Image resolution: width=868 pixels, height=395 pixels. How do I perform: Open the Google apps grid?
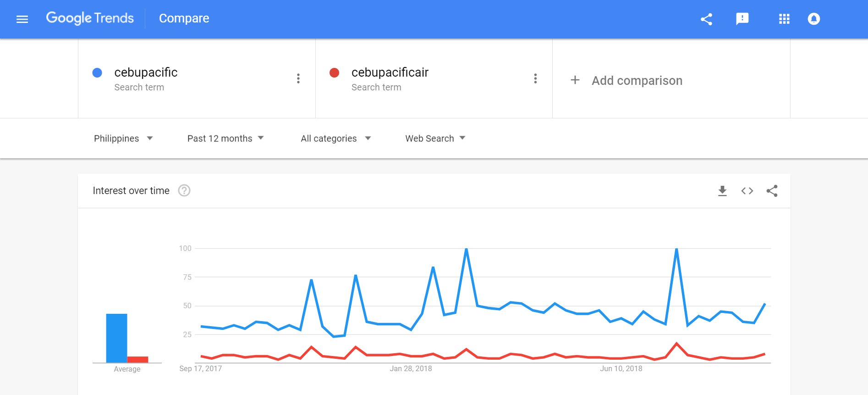(x=784, y=19)
